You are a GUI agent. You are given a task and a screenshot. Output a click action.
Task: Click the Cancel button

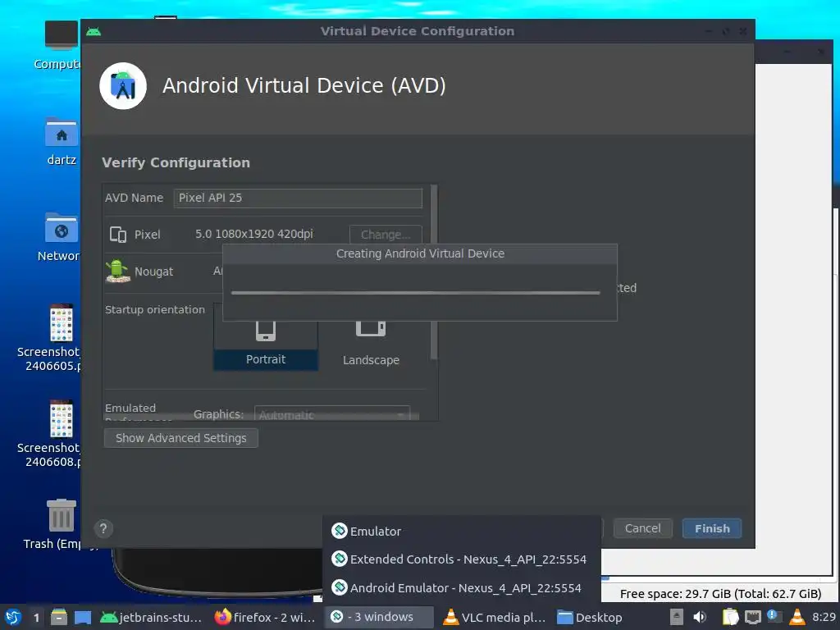click(x=643, y=528)
